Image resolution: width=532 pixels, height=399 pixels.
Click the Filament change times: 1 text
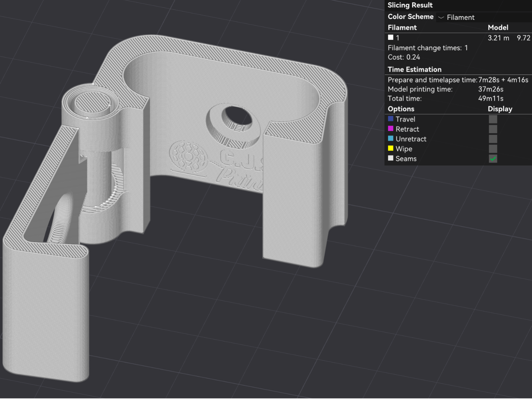click(x=428, y=48)
